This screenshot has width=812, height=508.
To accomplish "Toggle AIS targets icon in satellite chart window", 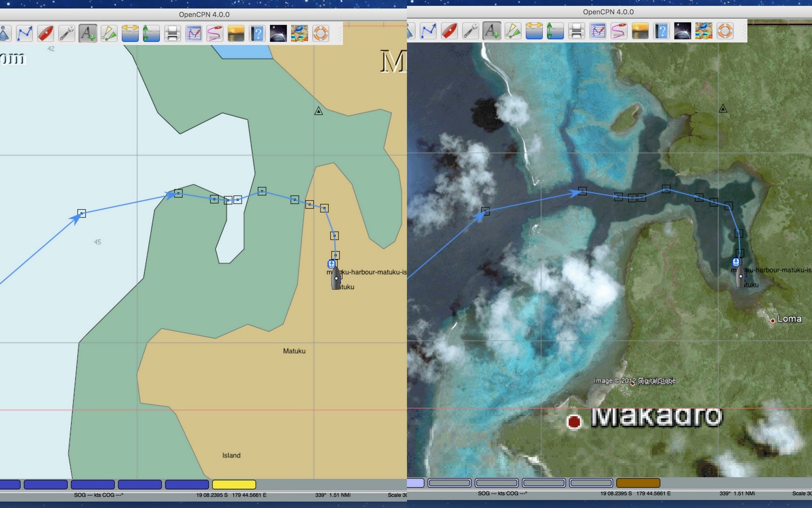I will [x=513, y=31].
